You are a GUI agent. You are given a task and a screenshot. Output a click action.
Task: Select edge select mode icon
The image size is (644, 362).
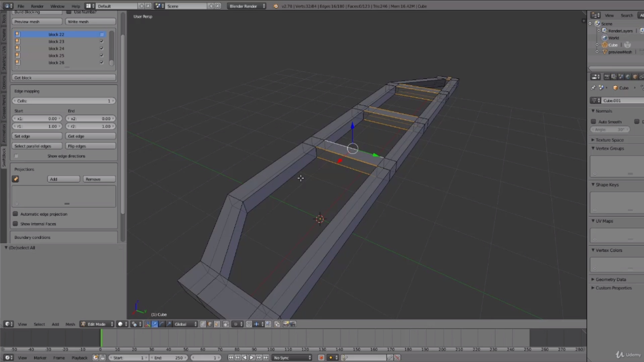tap(210, 324)
